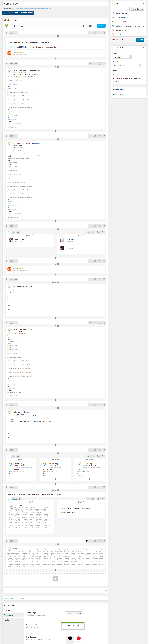This screenshot has width=148, height=644.
Task: Click Preview Changes button
Action: (137, 9)
